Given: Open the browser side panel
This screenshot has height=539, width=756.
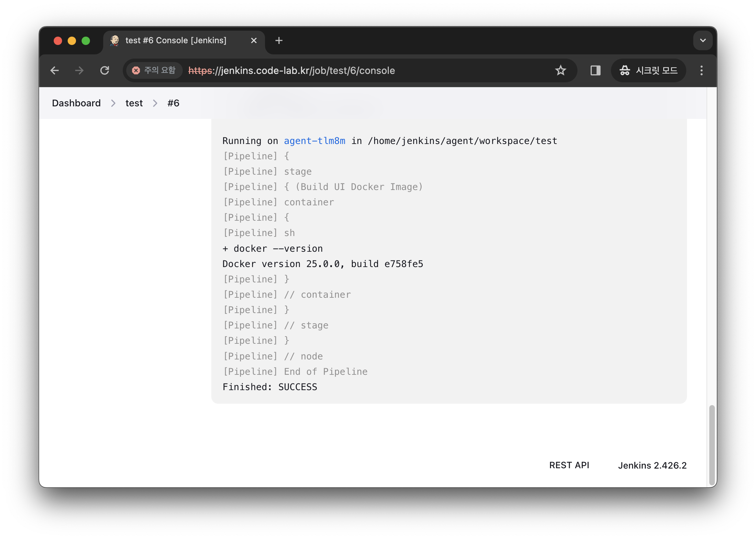Looking at the screenshot, I should click(595, 70).
